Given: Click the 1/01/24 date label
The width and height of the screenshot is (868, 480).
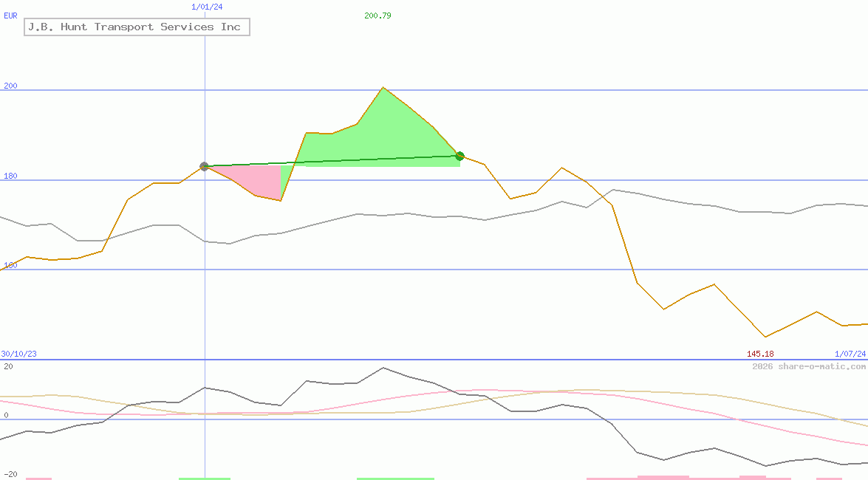Looking at the screenshot, I should [x=207, y=7].
